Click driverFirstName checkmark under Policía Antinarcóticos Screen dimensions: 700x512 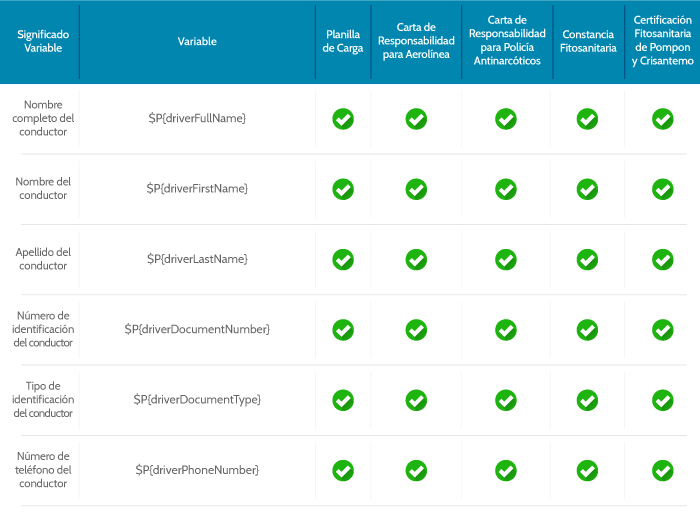(x=506, y=189)
